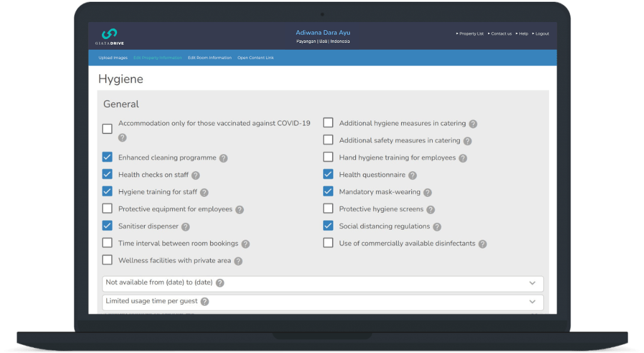Viewport: 644px width, 353px height.
Task: Click help icon next to Health questionnaire
Action: tap(413, 176)
